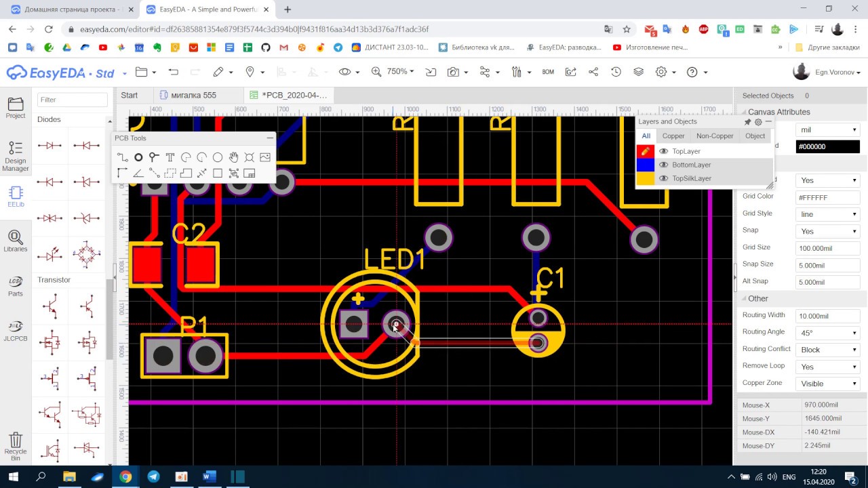Select the Hand pan tool in PCB Tools
The width and height of the screenshot is (868, 488).
click(x=233, y=157)
